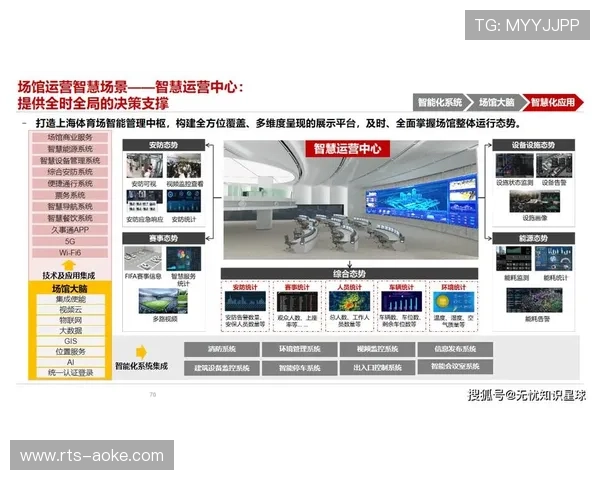
Task: Click the 环境管理系统 box
Action: click(300, 349)
